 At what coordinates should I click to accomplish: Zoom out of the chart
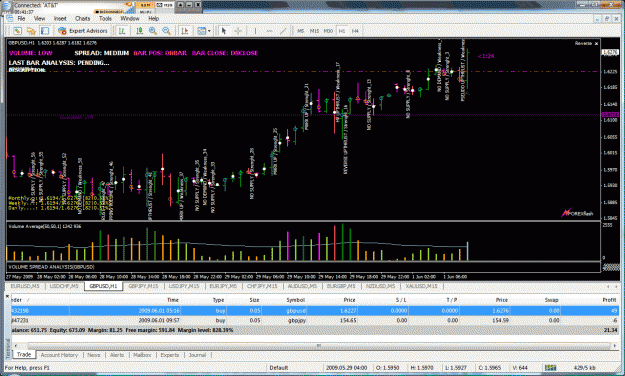tap(167, 31)
